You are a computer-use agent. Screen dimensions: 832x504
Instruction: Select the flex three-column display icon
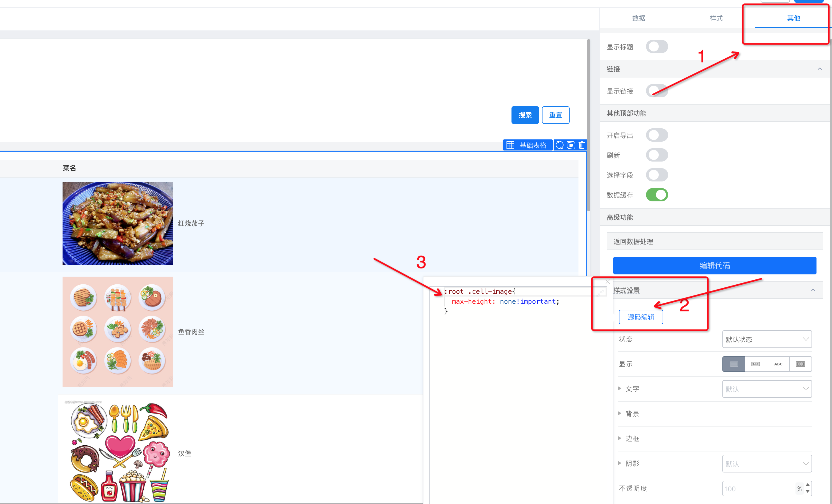800,364
